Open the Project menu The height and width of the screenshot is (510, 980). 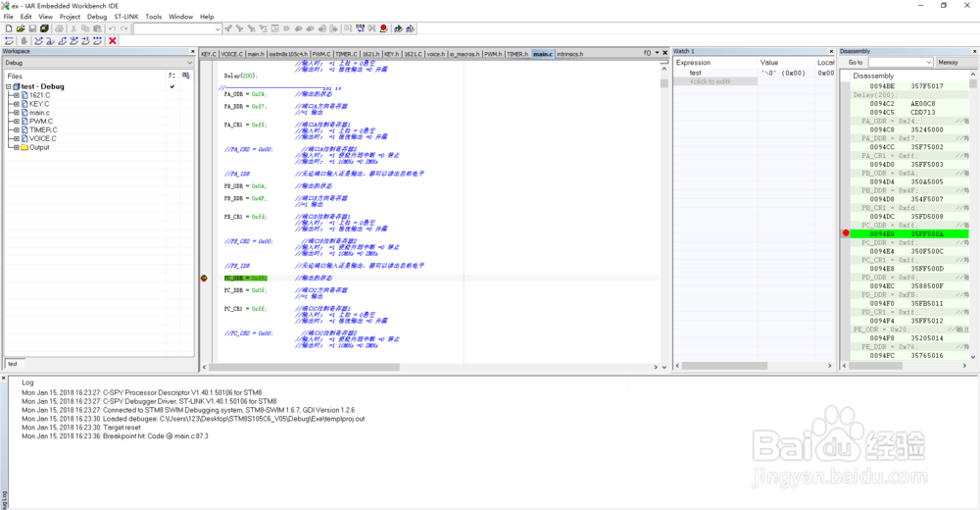coord(70,17)
